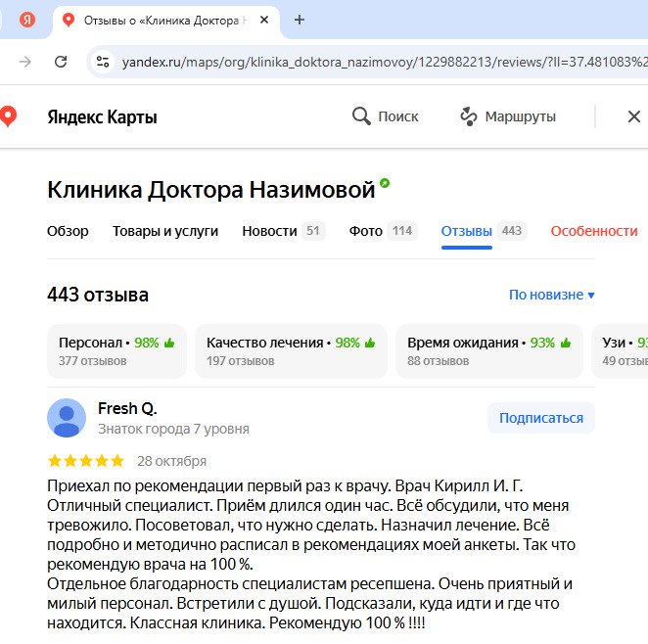Click the Yandex Maps red pin logo

(x=8, y=116)
